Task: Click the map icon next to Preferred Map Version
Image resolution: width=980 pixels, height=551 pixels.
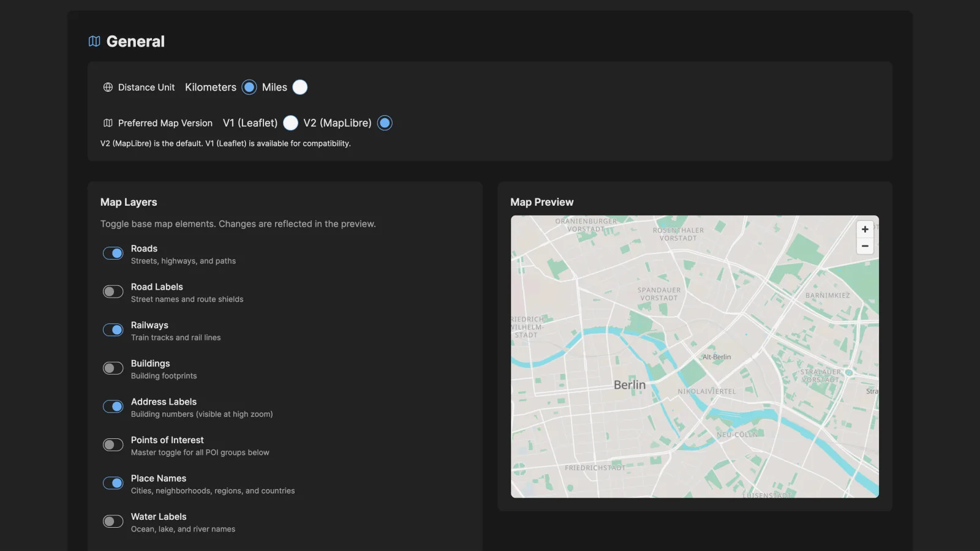Action: 108,123
